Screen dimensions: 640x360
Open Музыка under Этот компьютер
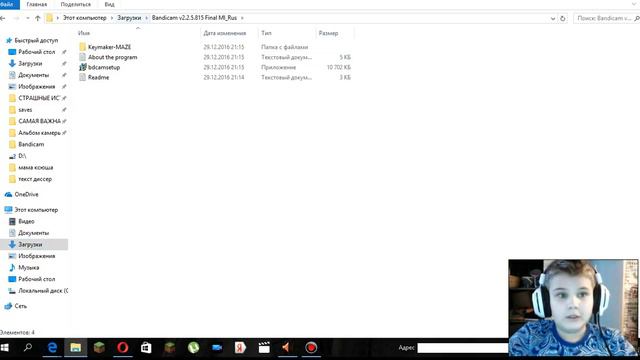click(x=29, y=268)
